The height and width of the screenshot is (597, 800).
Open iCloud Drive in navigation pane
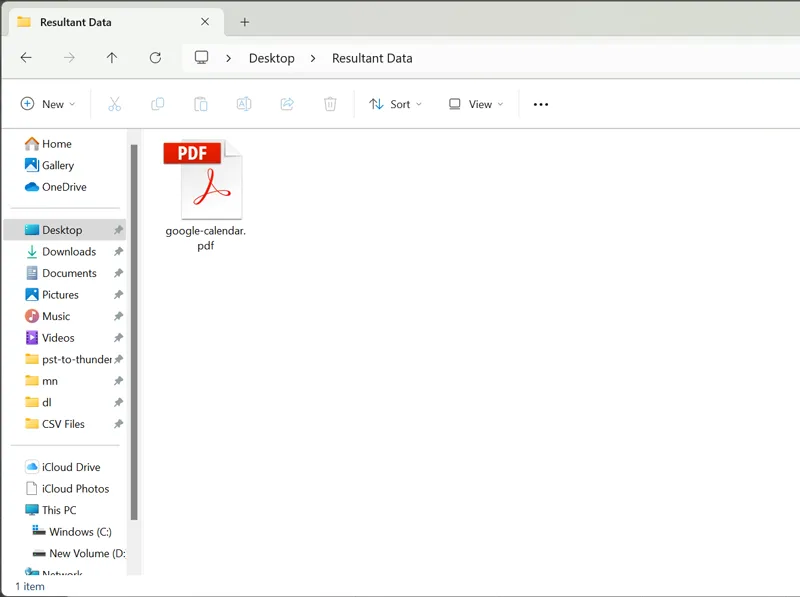point(72,467)
